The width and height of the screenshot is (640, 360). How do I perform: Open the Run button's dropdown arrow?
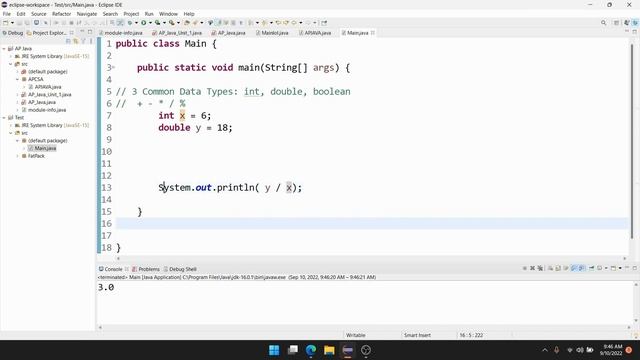pyautogui.click(x=150, y=23)
